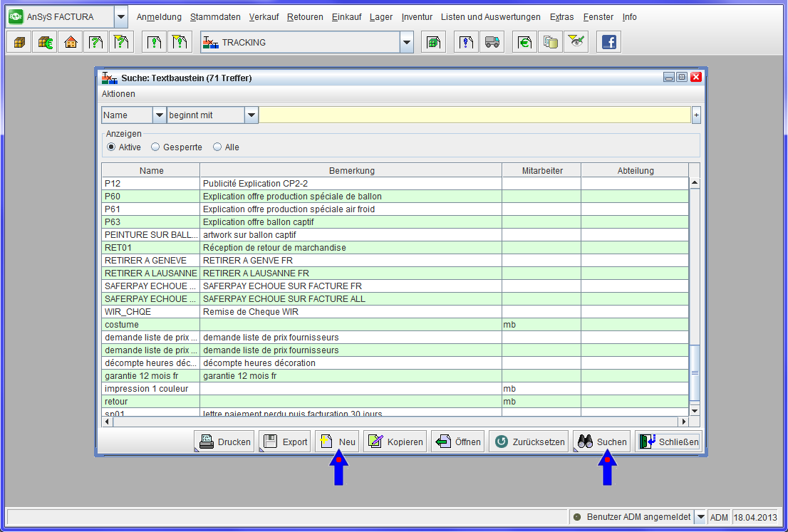788x532 pixels.
Task: Click the delivery truck toolbar icon
Action: (492, 43)
